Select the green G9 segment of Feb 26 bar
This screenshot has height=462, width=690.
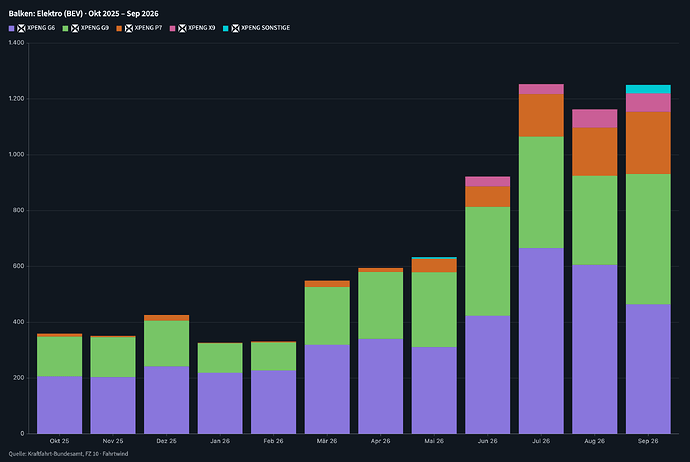coord(273,356)
